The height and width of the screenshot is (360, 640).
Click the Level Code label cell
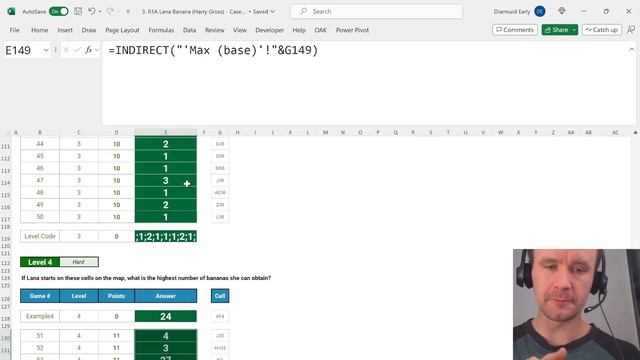point(40,236)
